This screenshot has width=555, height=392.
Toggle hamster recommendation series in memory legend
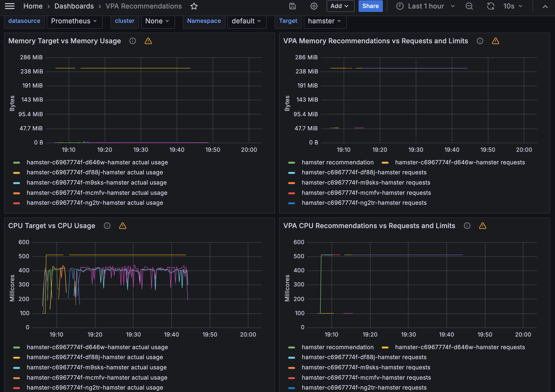[x=337, y=162]
